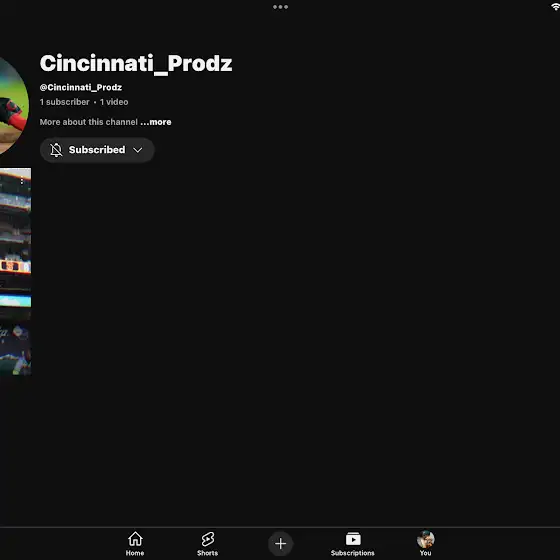Click the 1 video count text
This screenshot has height=560, width=560.
114,102
